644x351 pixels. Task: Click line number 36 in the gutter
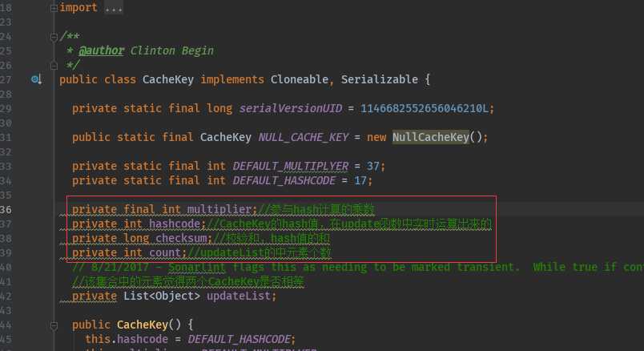click(6, 210)
